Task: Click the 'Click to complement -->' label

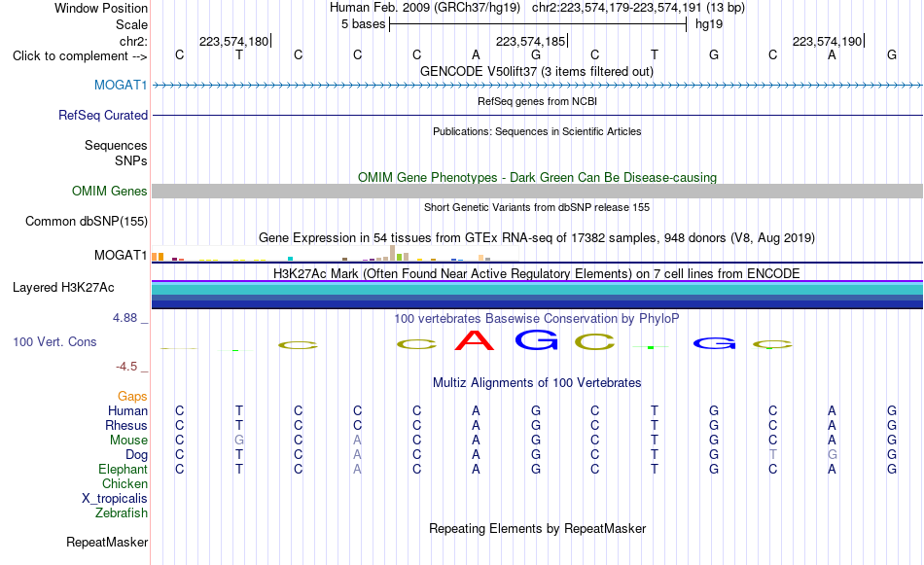Action: 80,56
